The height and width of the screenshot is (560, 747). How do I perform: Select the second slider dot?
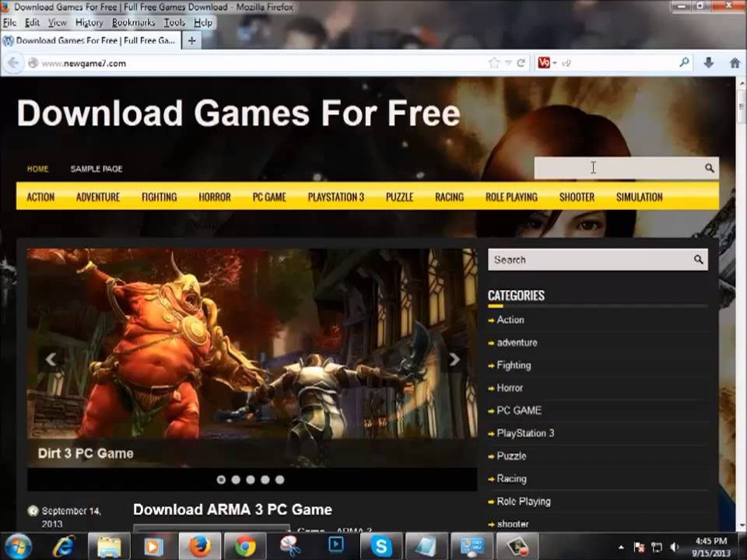[236, 480]
